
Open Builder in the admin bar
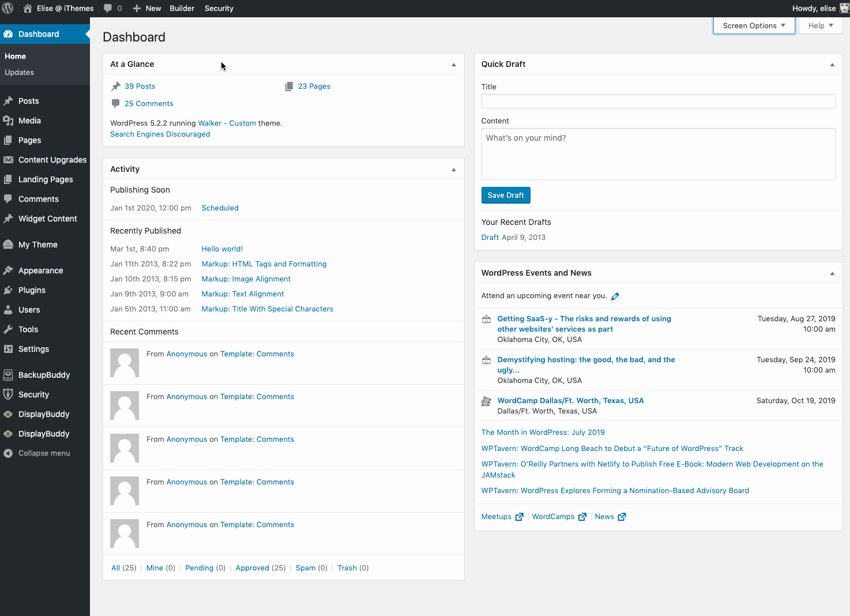(x=182, y=9)
